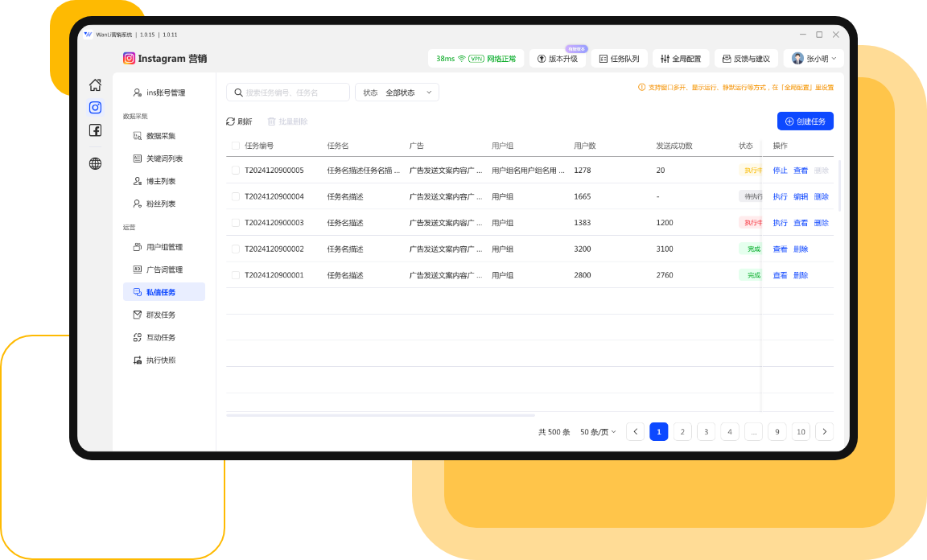Open 全局配置 global settings
The image size is (927, 560).
pos(680,59)
